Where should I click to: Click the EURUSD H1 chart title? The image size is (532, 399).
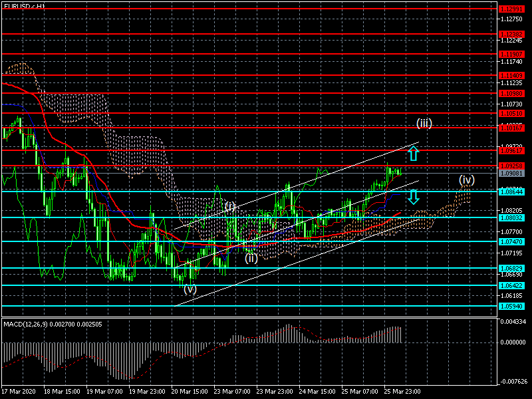(x=25, y=5)
